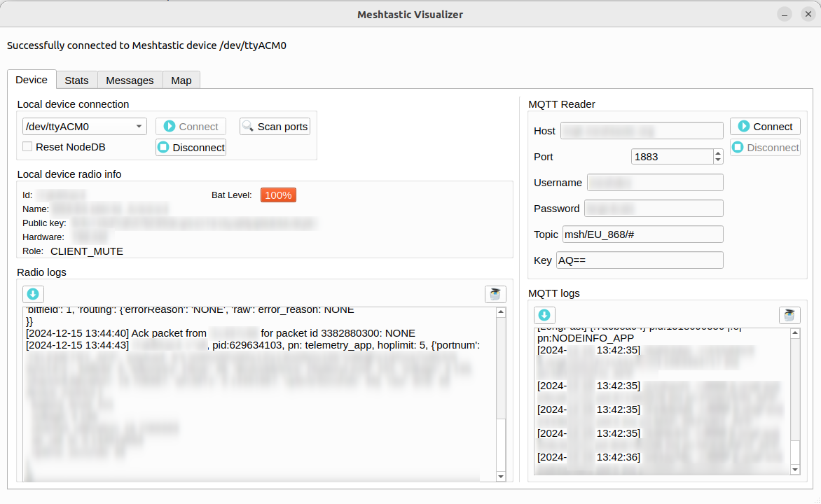
Task: Click MQTT log entry timestamped 13:42:36
Action: click(x=588, y=457)
